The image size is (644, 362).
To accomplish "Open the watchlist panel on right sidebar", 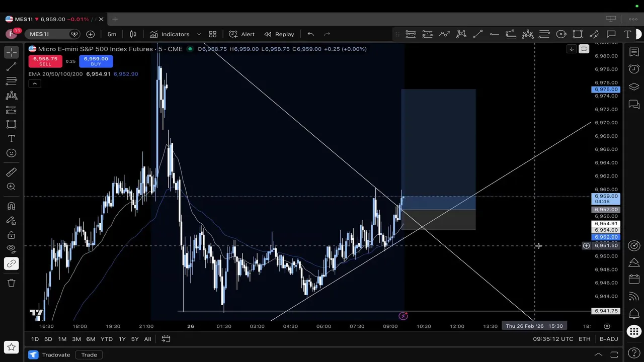I will coord(634,52).
